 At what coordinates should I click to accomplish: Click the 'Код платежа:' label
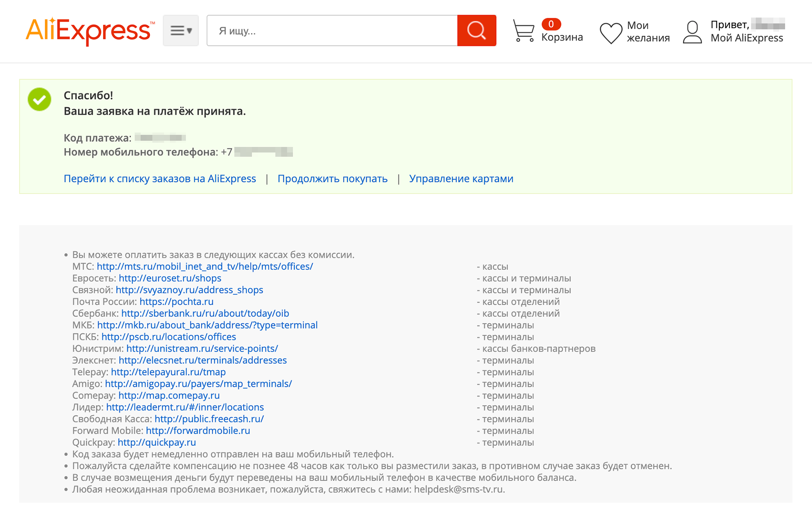click(97, 138)
